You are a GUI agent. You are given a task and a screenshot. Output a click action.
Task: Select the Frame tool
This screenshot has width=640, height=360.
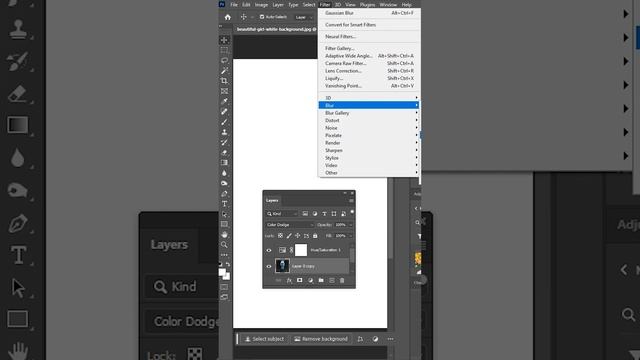tap(224, 91)
